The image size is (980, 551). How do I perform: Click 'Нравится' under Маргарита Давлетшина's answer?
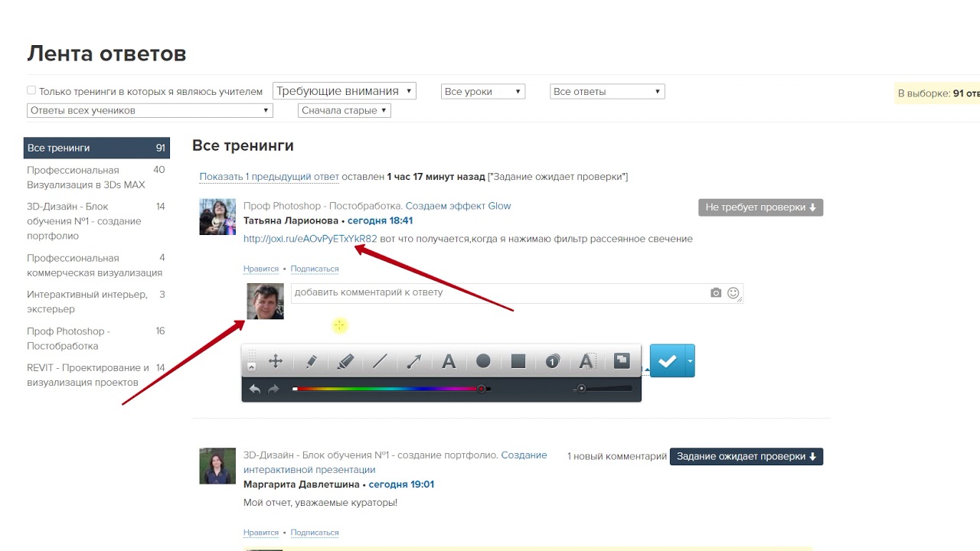(x=261, y=533)
